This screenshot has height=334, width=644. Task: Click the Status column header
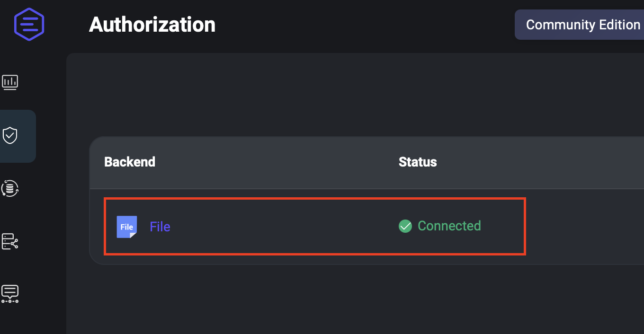pyautogui.click(x=418, y=162)
